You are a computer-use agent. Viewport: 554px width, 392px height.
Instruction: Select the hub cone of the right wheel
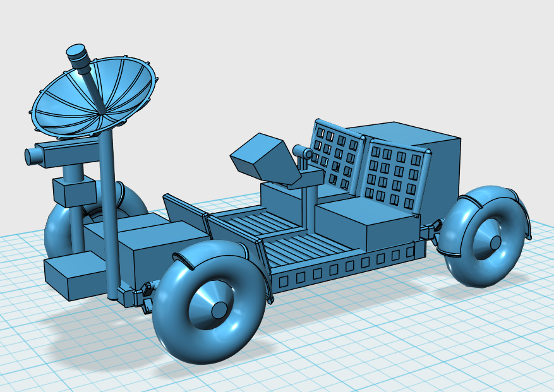point(493,242)
